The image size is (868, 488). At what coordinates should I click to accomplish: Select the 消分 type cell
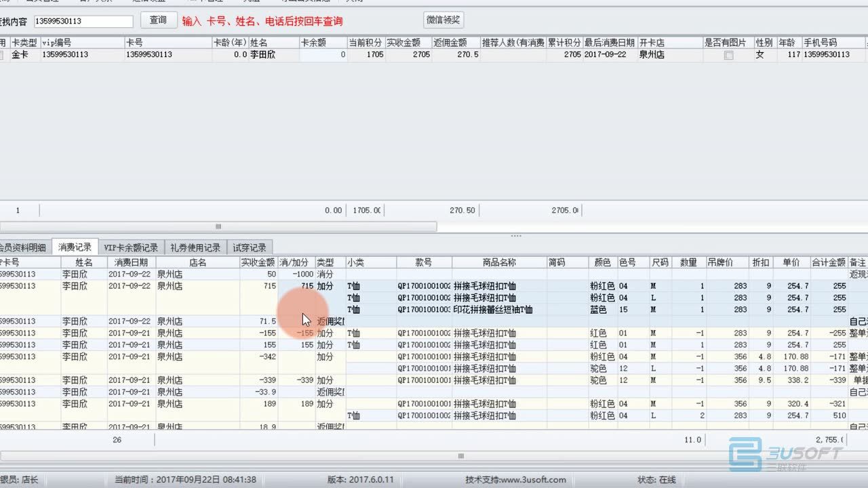tap(330, 274)
